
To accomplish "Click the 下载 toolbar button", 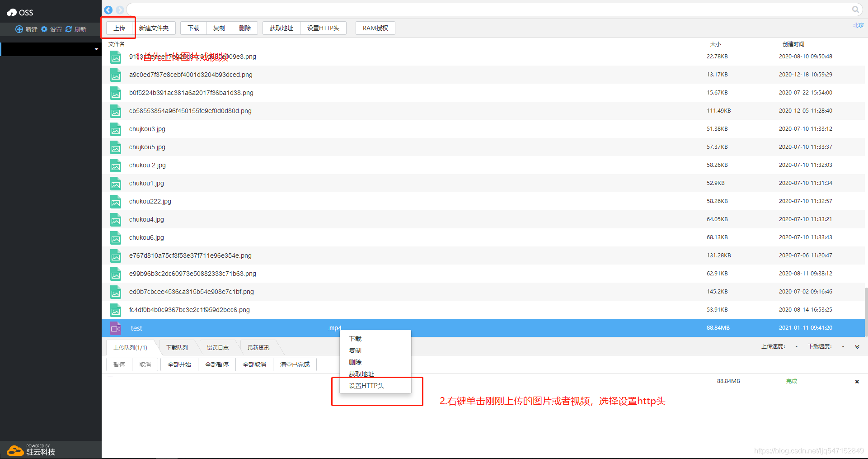I will (193, 28).
